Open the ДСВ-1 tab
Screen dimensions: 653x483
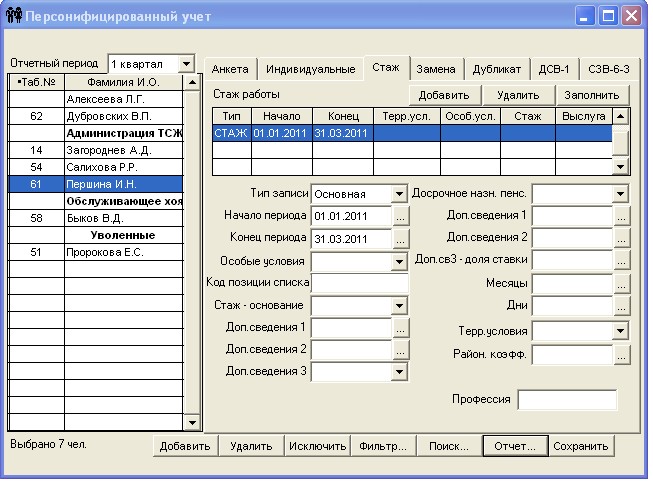(x=553, y=69)
